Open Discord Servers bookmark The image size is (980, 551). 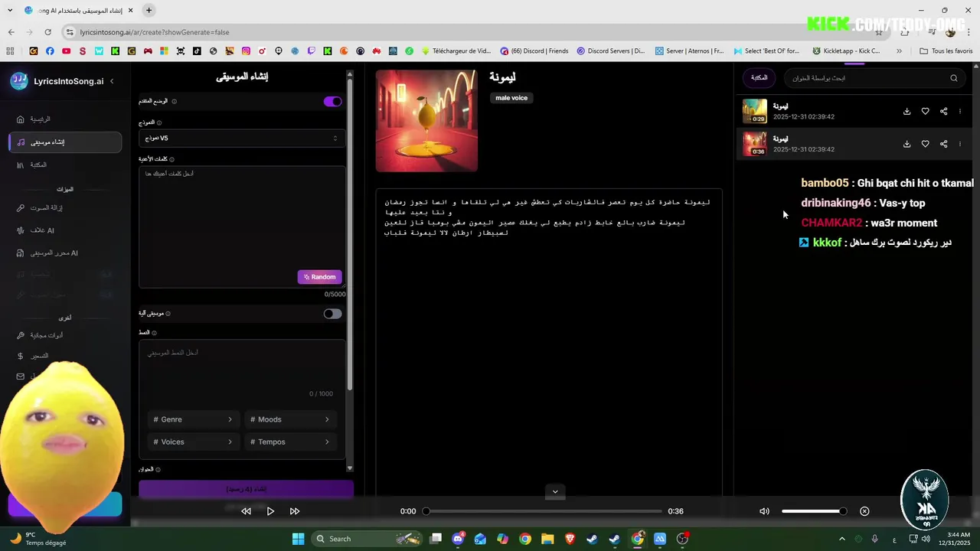tap(611, 51)
